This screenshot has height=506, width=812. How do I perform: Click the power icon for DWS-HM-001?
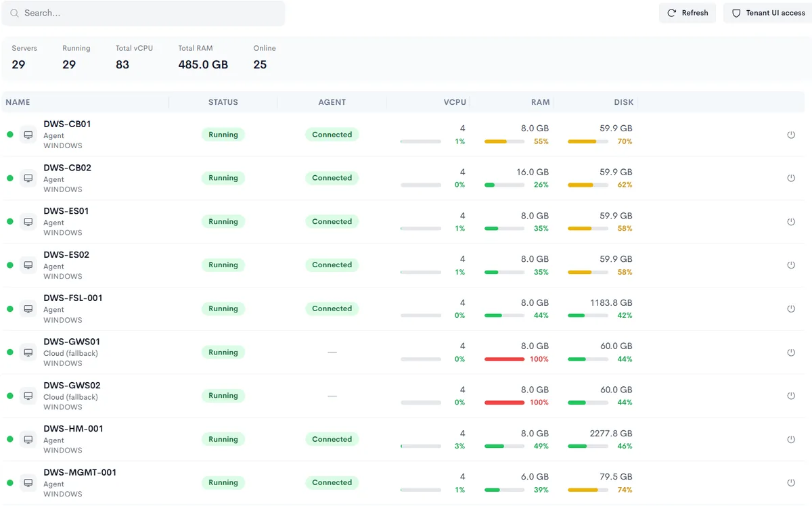pos(791,439)
